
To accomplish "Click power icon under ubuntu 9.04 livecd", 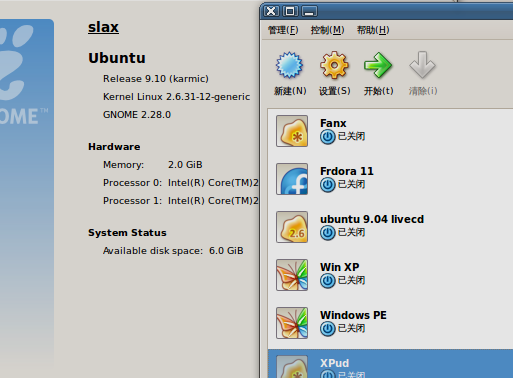I will point(328,233).
